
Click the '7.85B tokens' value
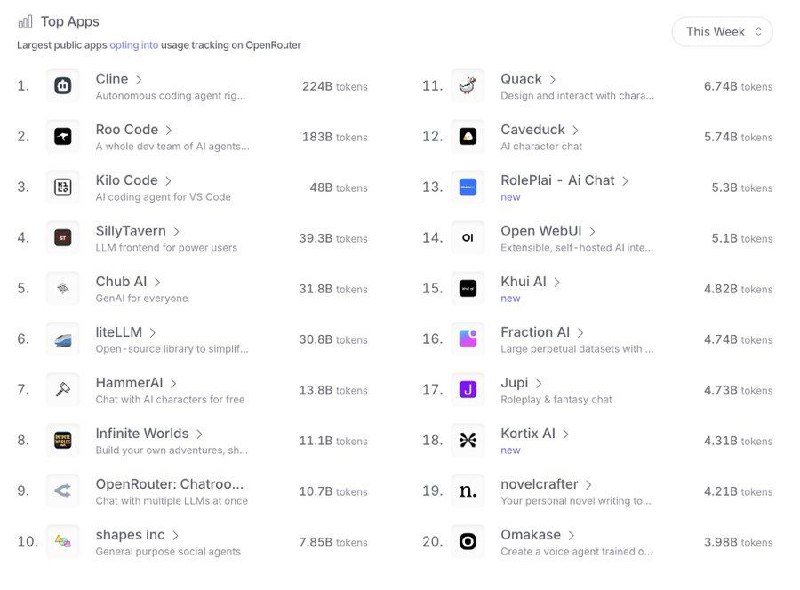click(333, 542)
